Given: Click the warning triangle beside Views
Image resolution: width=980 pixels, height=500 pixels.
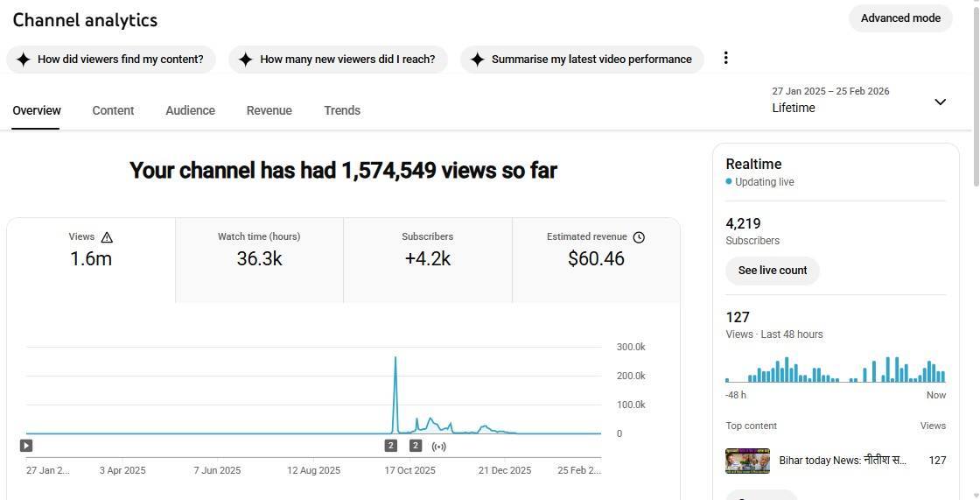Looking at the screenshot, I should click(x=107, y=237).
